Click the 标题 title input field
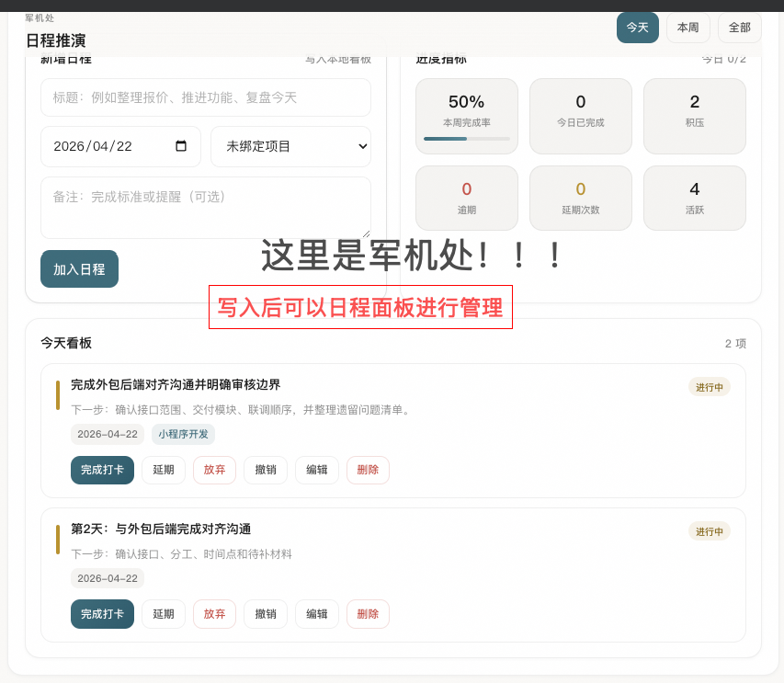Image resolution: width=784 pixels, height=683 pixels. (x=205, y=97)
